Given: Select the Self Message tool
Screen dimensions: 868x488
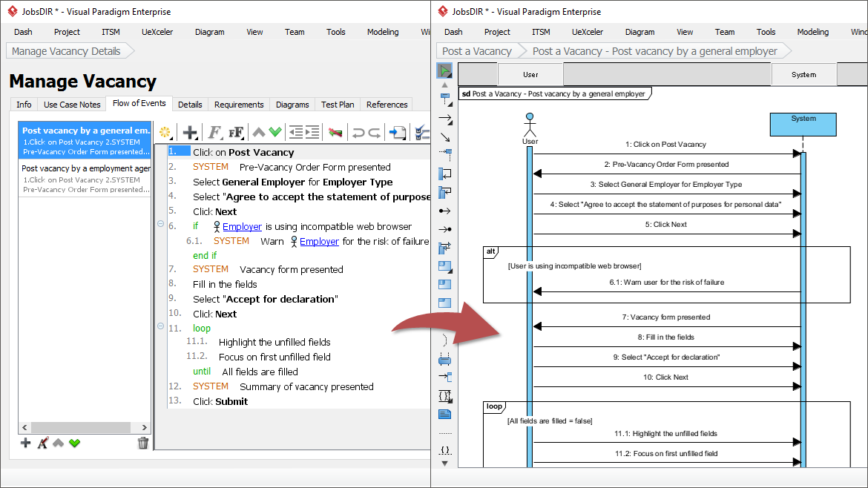Looking at the screenshot, I should pyautogui.click(x=445, y=174).
